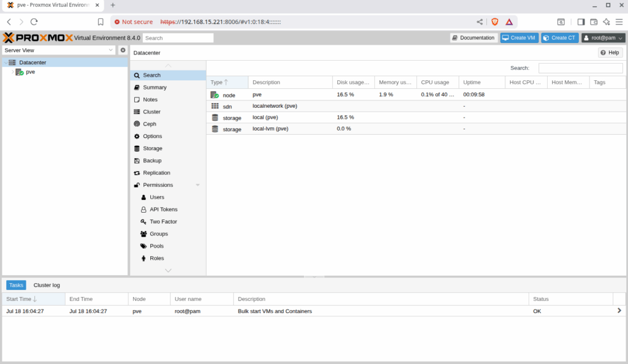The image size is (628, 364).
Task: Click the storage icon in local-lvm row
Action: 215,129
